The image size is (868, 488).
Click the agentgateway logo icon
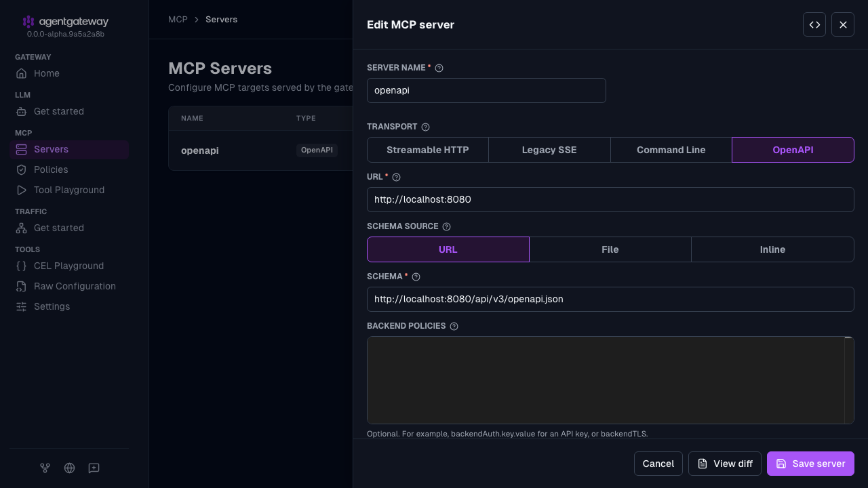point(28,22)
